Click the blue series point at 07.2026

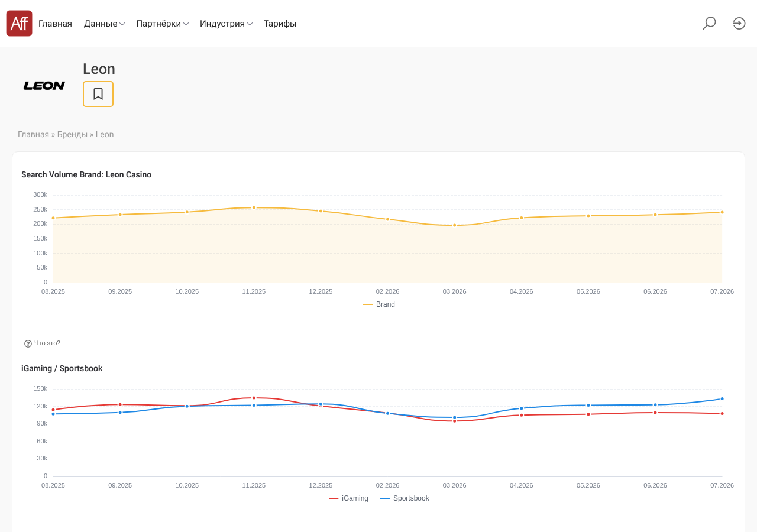click(722, 398)
